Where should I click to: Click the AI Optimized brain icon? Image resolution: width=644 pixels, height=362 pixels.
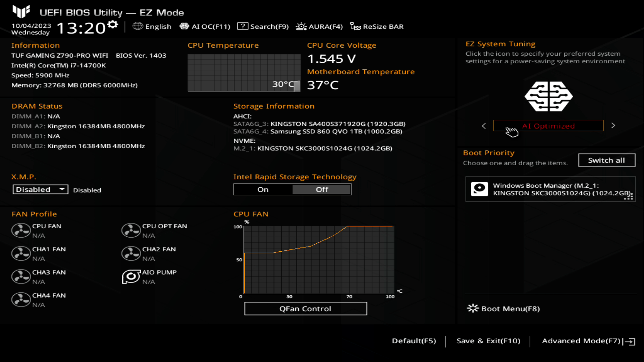click(x=549, y=97)
